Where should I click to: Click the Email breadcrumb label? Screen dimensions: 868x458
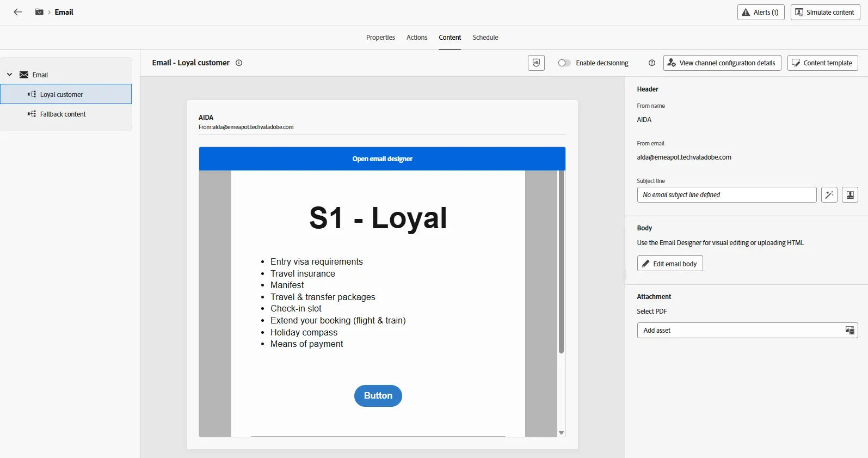(64, 12)
